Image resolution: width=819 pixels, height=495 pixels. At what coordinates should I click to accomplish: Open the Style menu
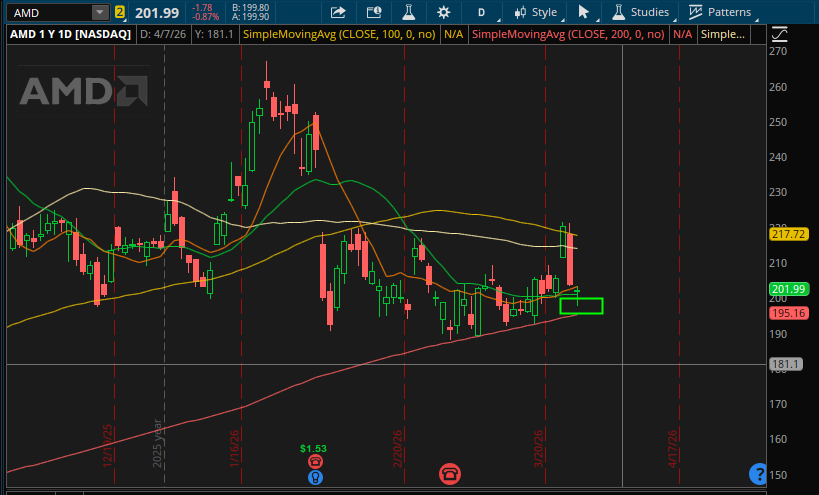pos(536,12)
